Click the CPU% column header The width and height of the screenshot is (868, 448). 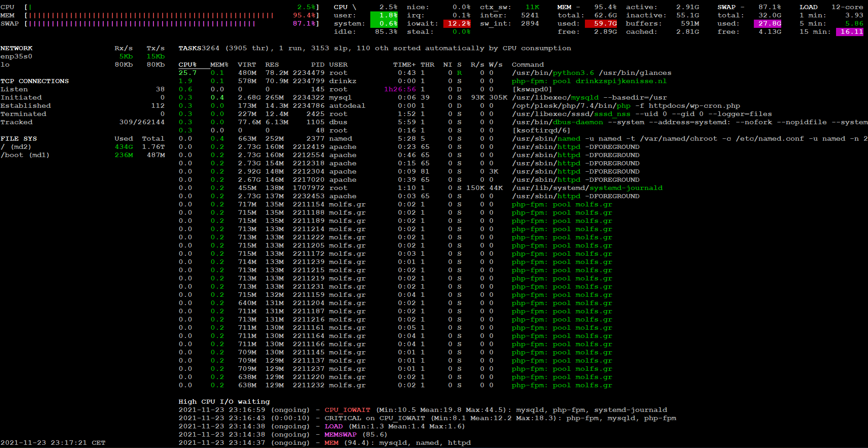click(188, 65)
